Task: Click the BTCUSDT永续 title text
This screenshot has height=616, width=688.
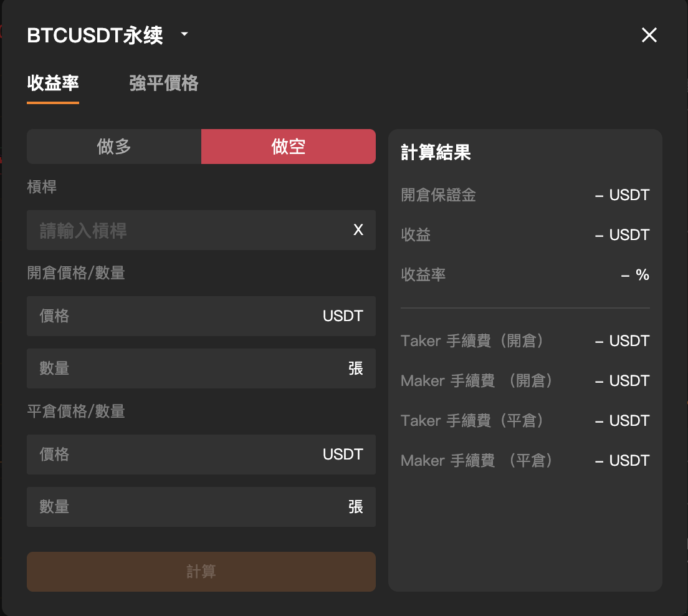Action: click(95, 35)
